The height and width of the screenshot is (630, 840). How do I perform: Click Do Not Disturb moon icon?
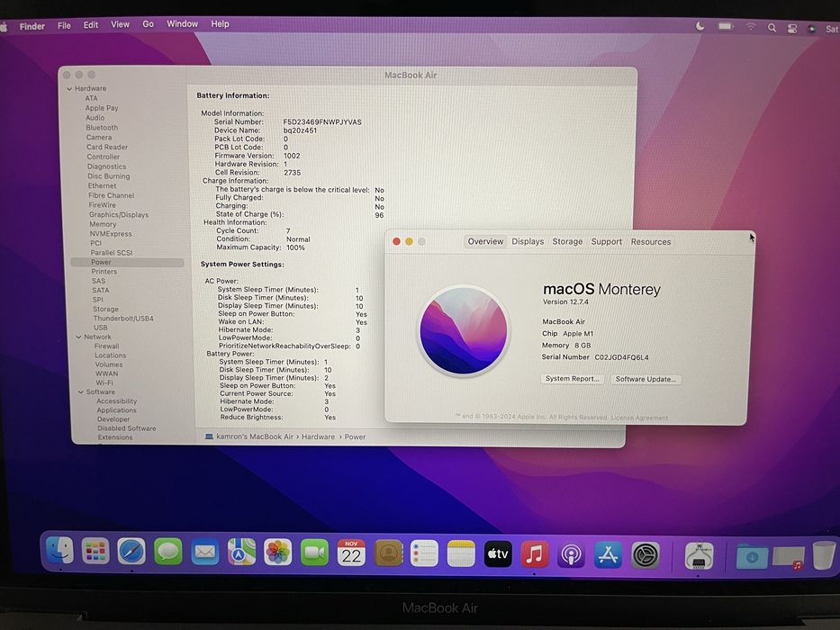click(x=700, y=26)
